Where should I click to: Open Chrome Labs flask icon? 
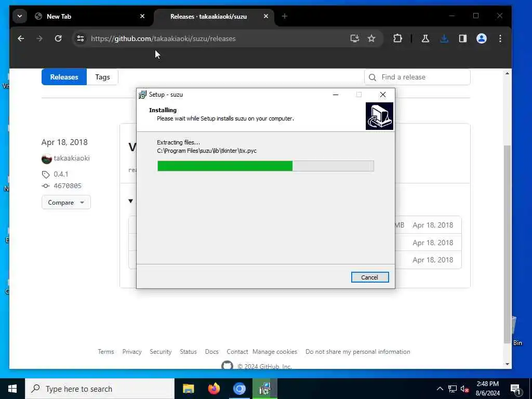(x=425, y=38)
